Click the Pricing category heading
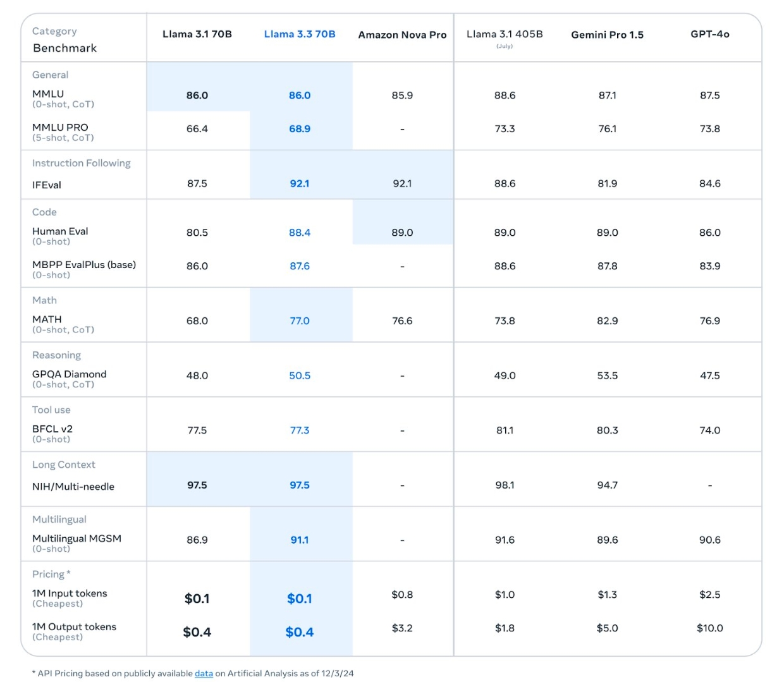 (49, 574)
